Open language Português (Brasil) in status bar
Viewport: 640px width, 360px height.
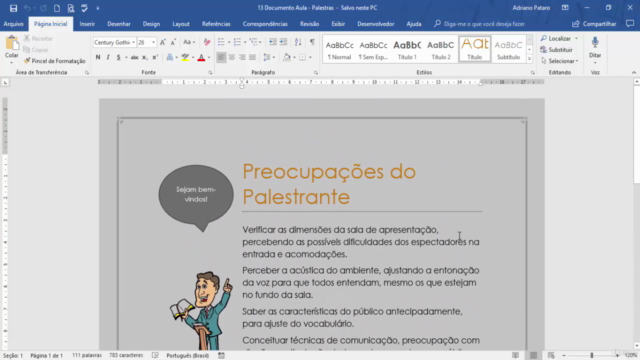(187, 356)
